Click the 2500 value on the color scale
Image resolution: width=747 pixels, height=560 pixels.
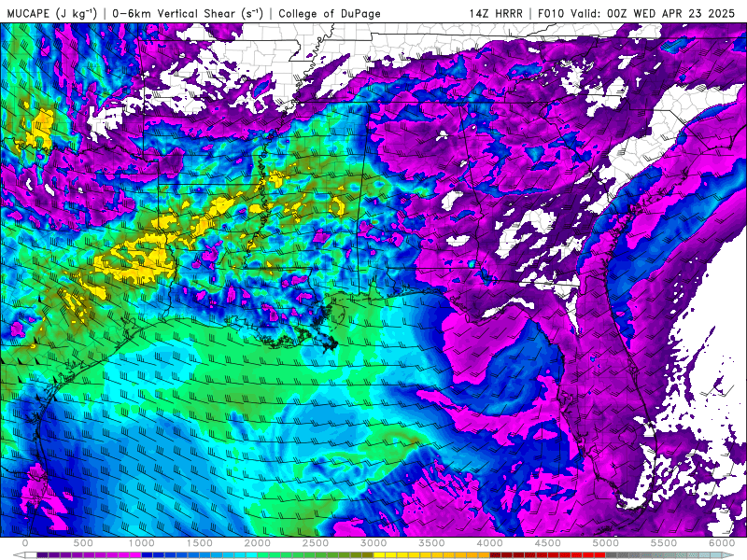316,543
